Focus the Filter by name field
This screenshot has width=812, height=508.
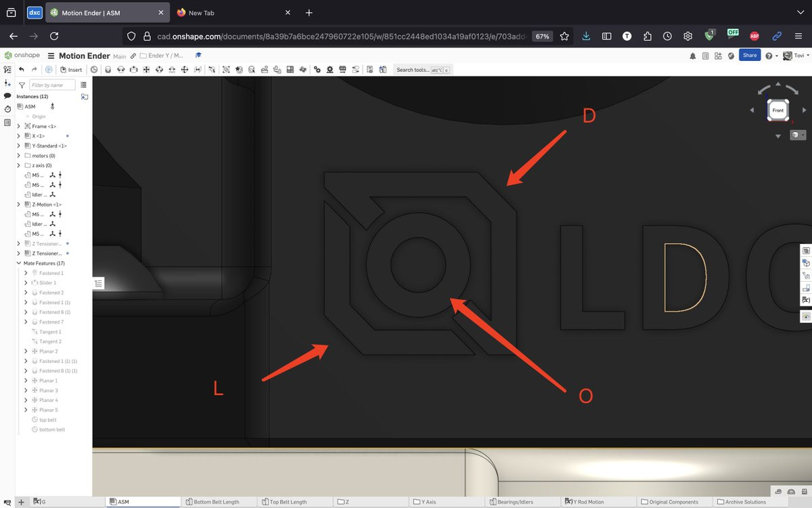[x=53, y=85]
